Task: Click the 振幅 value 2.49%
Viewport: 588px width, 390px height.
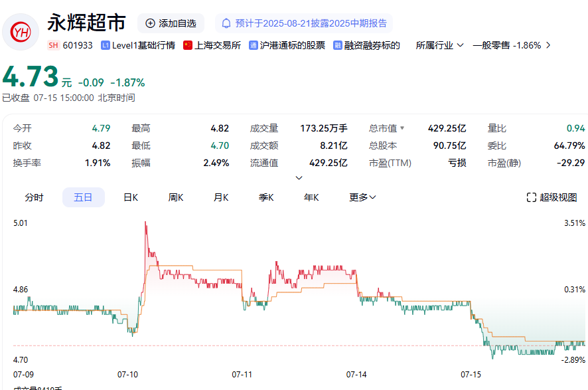Action: (x=216, y=163)
